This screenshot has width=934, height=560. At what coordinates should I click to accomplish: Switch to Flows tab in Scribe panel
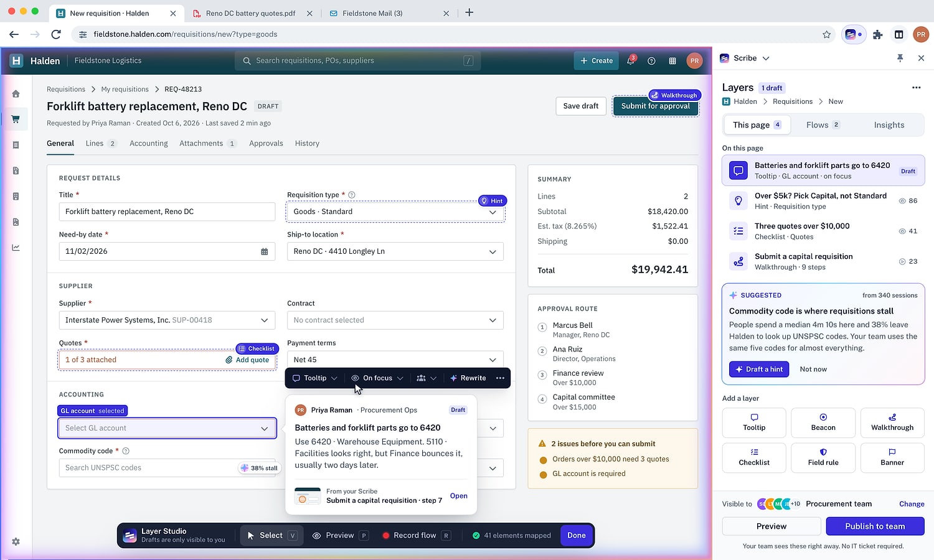pyautogui.click(x=823, y=125)
